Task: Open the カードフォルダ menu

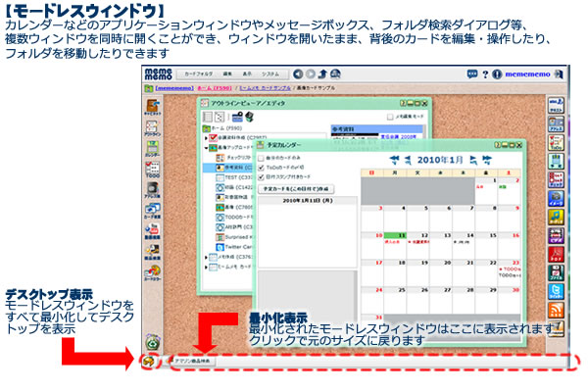Action: pos(198,73)
